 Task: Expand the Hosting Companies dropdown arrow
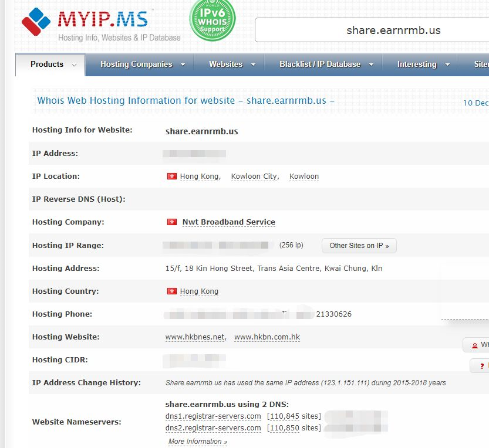click(183, 65)
